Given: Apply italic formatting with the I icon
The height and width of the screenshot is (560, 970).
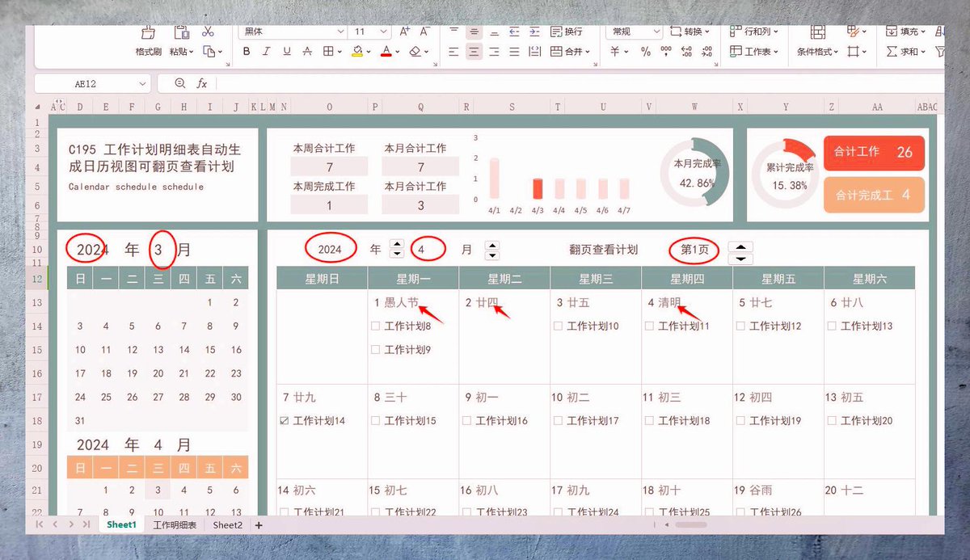Looking at the screenshot, I should click(268, 51).
